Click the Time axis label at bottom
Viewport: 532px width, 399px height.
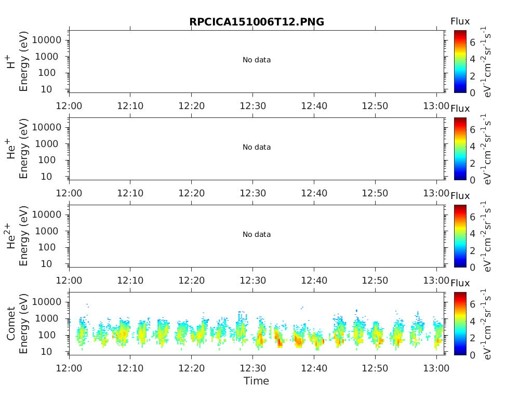(x=256, y=381)
